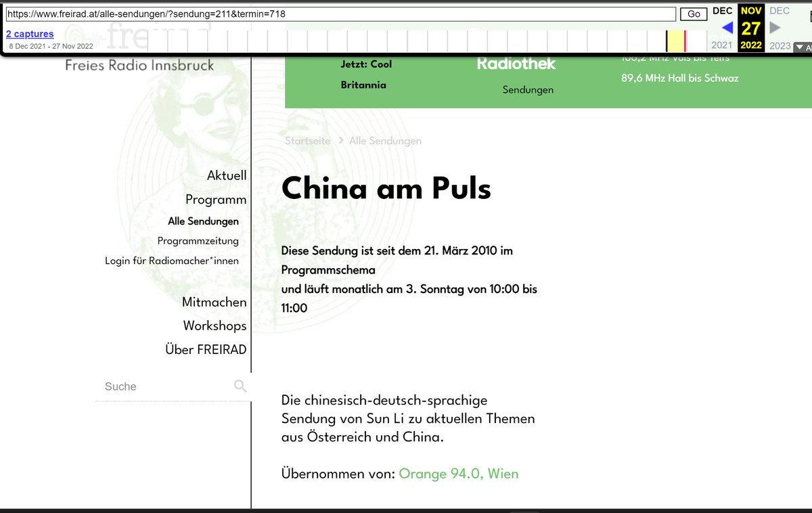This screenshot has height=513, width=812.
Task: Open the Programm menu item
Action: pyautogui.click(x=216, y=200)
